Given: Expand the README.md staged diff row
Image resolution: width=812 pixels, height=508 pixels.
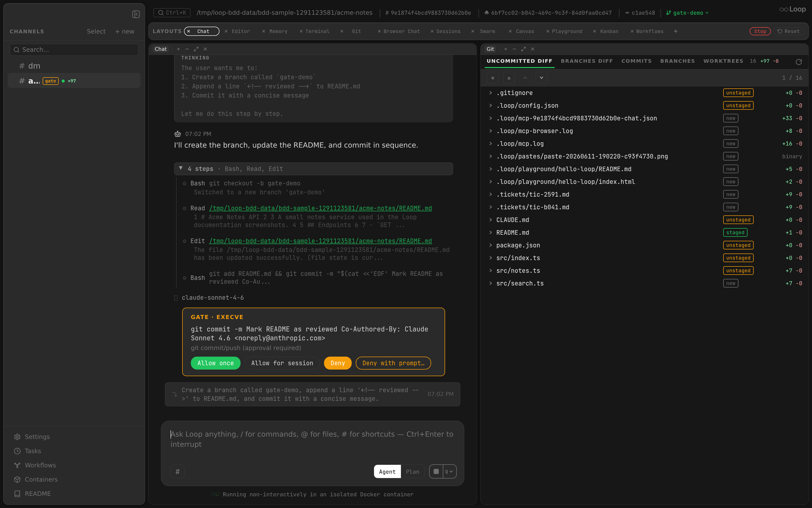Looking at the screenshot, I should (645, 232).
